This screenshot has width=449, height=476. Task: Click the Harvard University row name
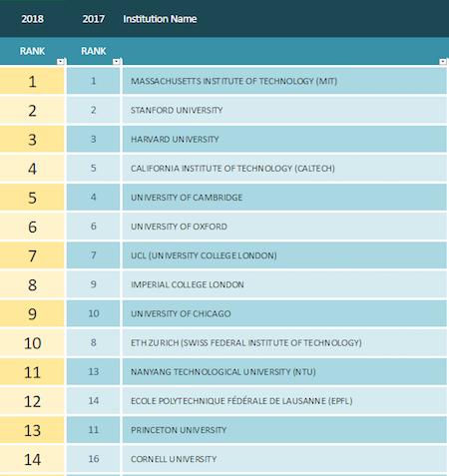click(175, 139)
